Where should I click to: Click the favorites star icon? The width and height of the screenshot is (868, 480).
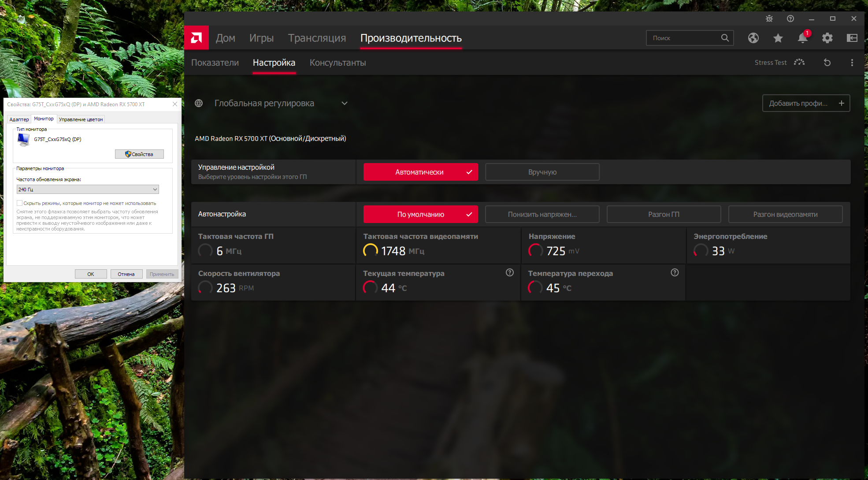click(x=778, y=38)
